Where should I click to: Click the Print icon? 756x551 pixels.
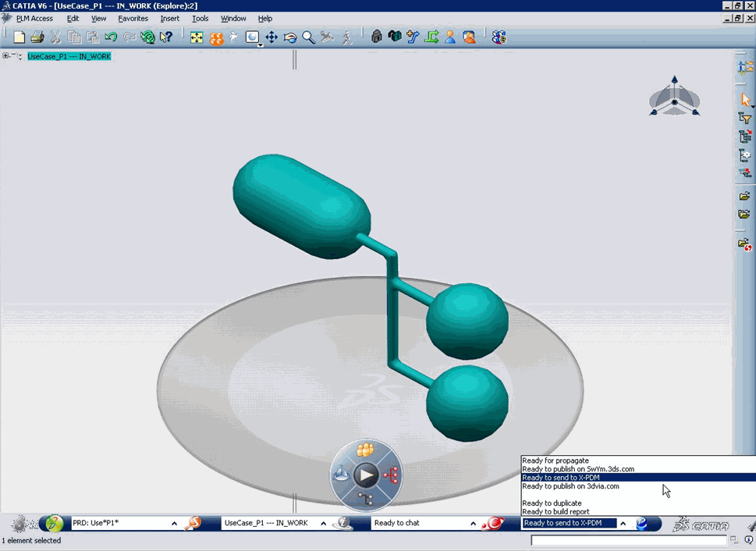[x=37, y=37]
